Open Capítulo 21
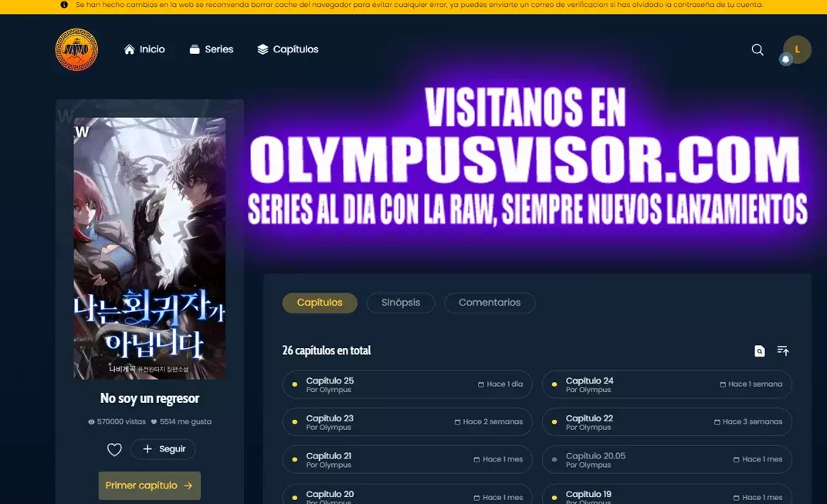827x504 pixels. point(407,460)
